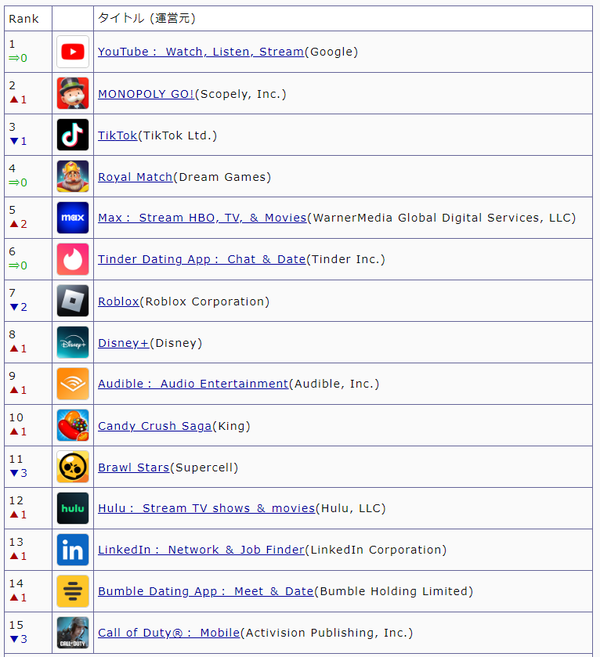Viewport: 600px width, 657px height.
Task: Open Audible: Audio Entertainment link
Action: click(193, 383)
